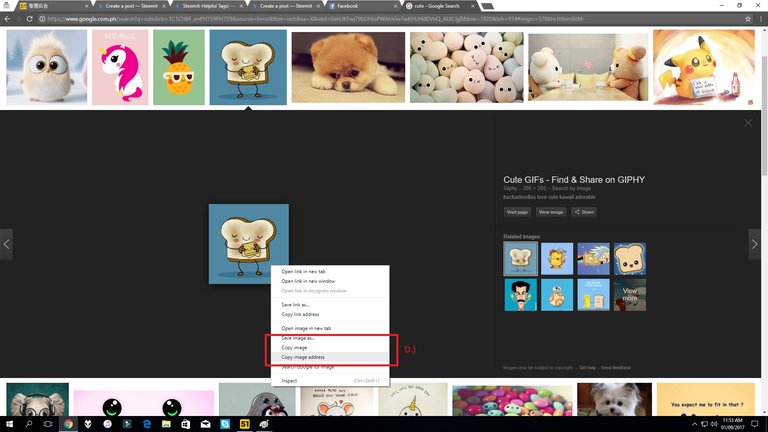Choose 'Open link in new tab' option

point(303,271)
